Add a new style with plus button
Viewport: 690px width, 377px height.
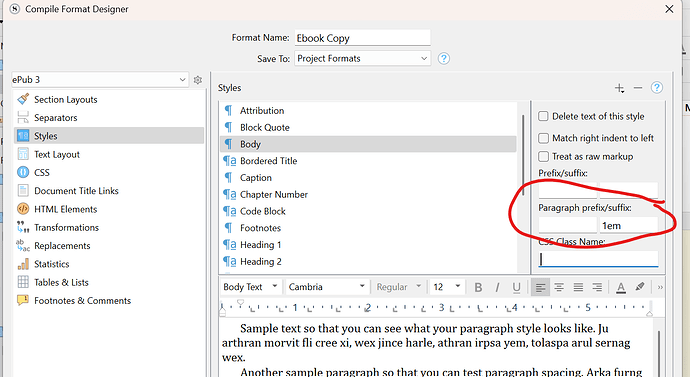[620, 88]
